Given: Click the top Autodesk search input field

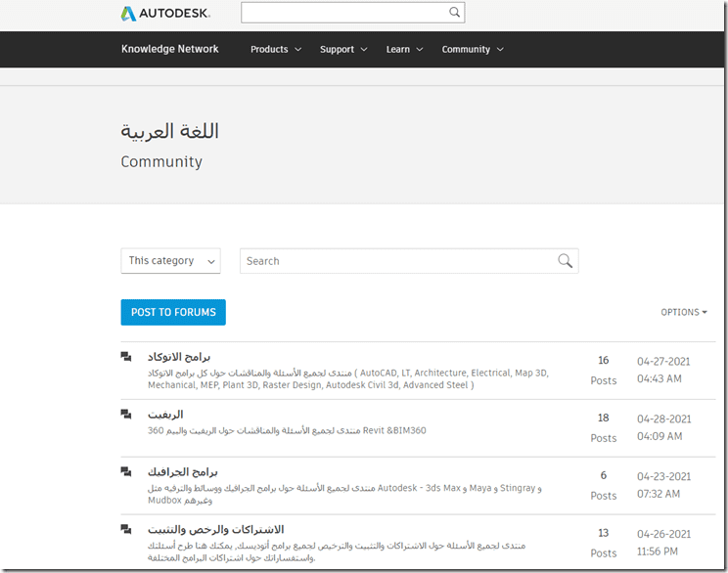Looking at the screenshot, I should pos(343,13).
